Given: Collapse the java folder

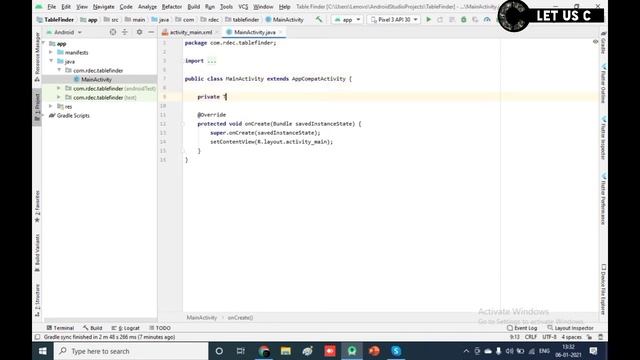Looking at the screenshot, I should [x=51, y=61].
